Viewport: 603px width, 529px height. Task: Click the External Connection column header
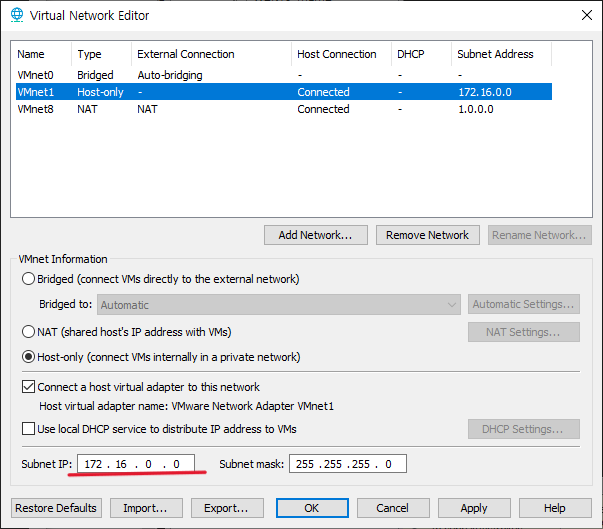(x=212, y=54)
